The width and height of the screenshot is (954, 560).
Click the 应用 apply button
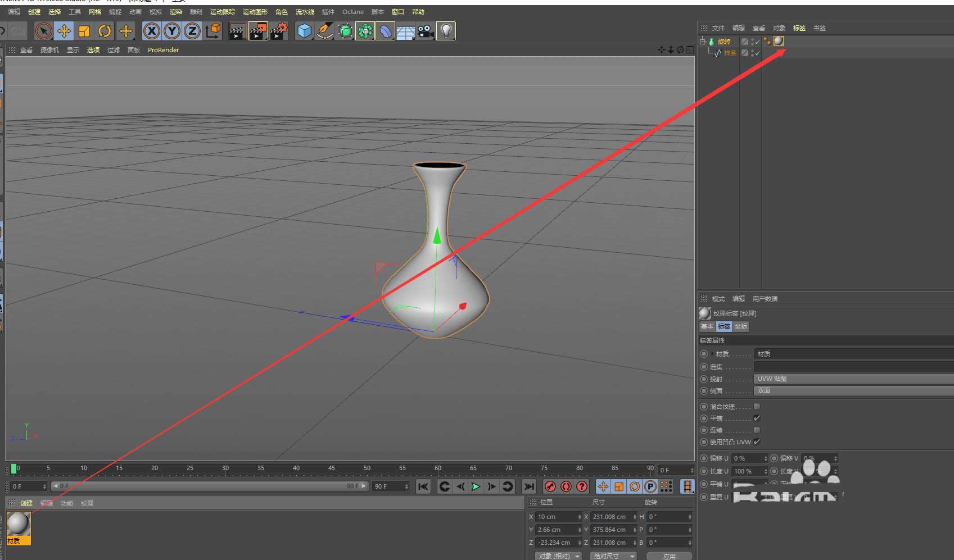click(x=669, y=556)
